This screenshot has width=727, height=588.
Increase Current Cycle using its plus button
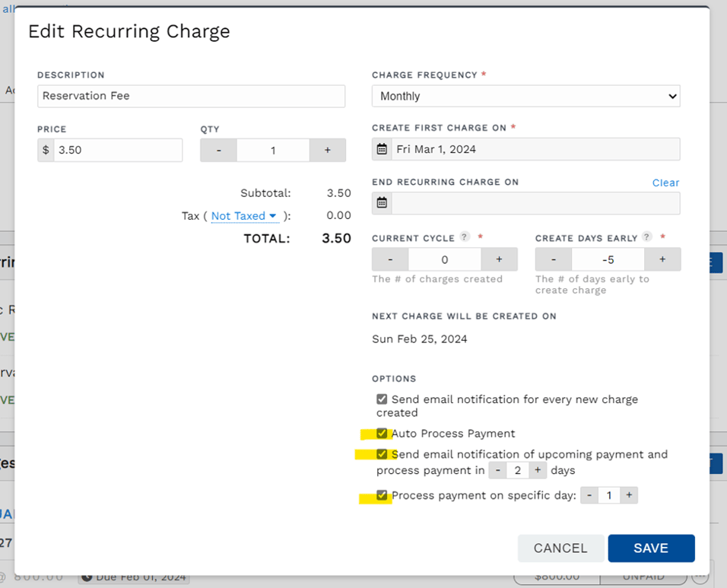(x=499, y=259)
